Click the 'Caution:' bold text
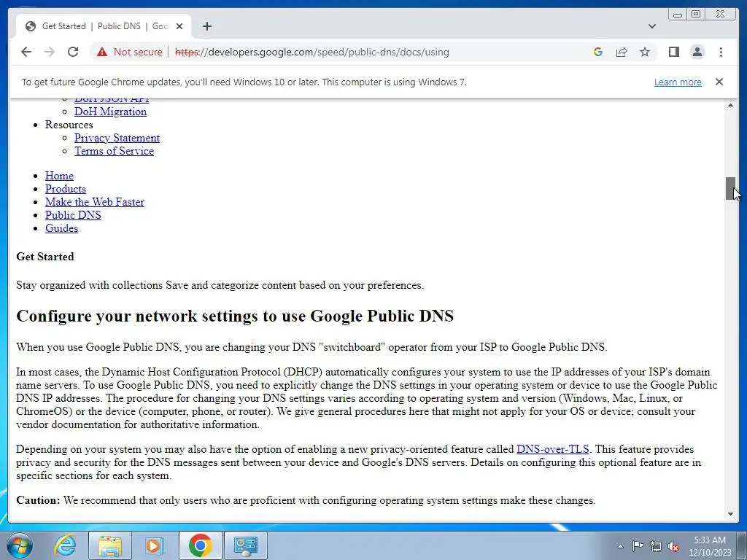The height and width of the screenshot is (560, 747). (38, 500)
